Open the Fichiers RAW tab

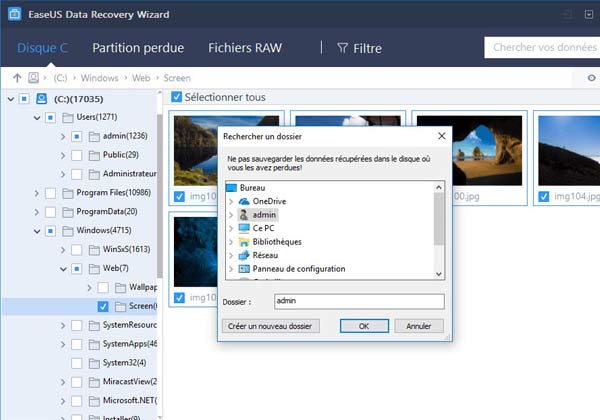[x=245, y=48]
